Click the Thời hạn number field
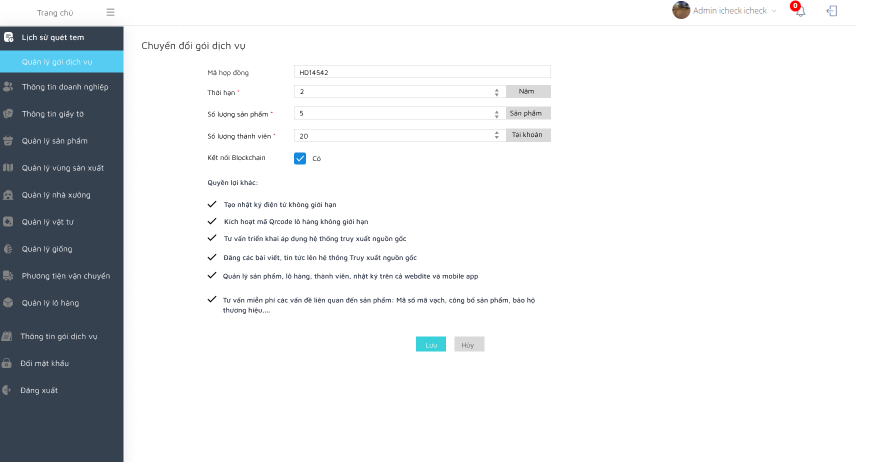Screen dimensions: 879x462 [400, 91]
